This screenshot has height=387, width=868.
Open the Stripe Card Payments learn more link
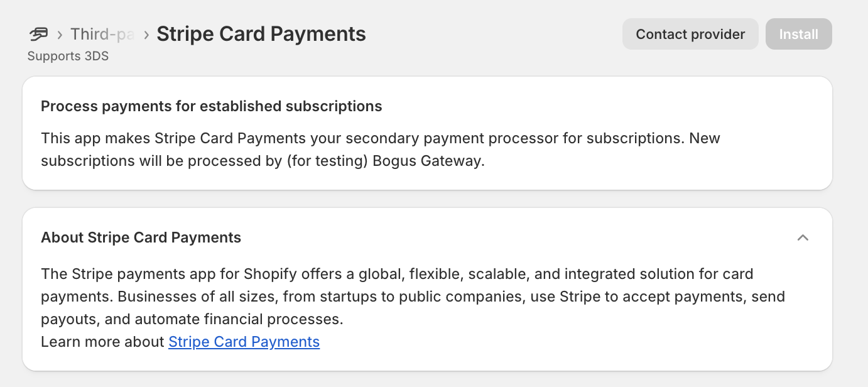(244, 342)
